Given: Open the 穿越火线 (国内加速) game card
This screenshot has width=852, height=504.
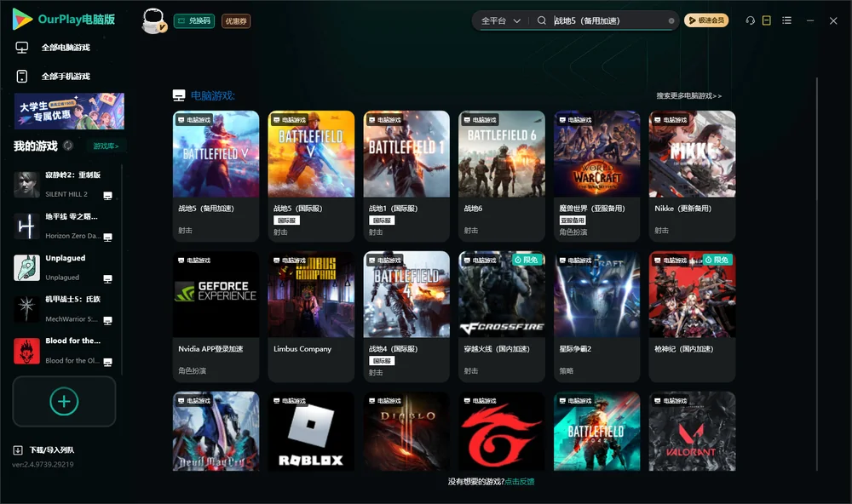Looking at the screenshot, I should pyautogui.click(x=502, y=317).
